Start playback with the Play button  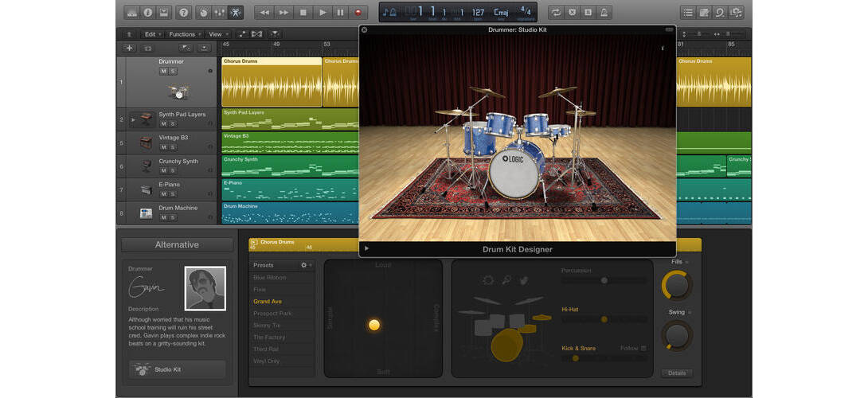point(323,12)
